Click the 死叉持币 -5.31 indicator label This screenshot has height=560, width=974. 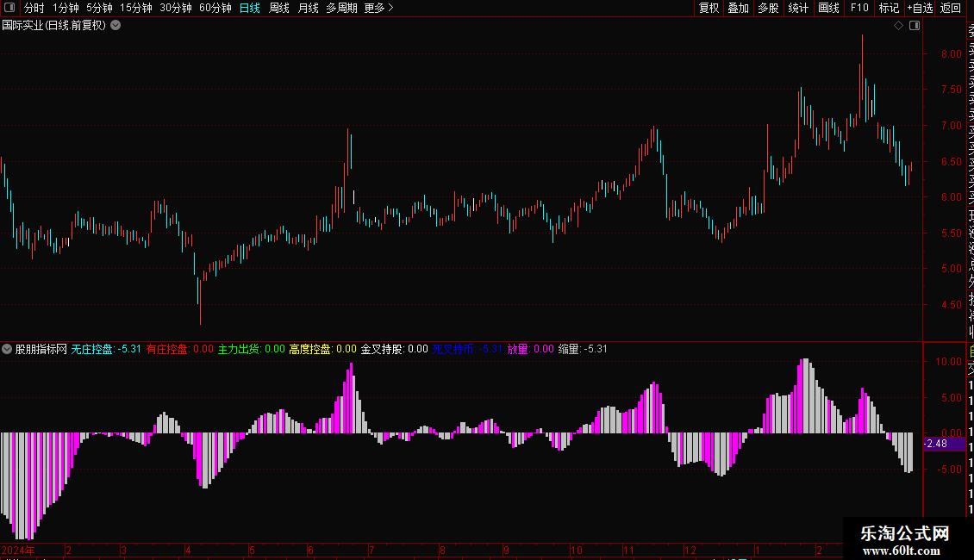(x=467, y=349)
